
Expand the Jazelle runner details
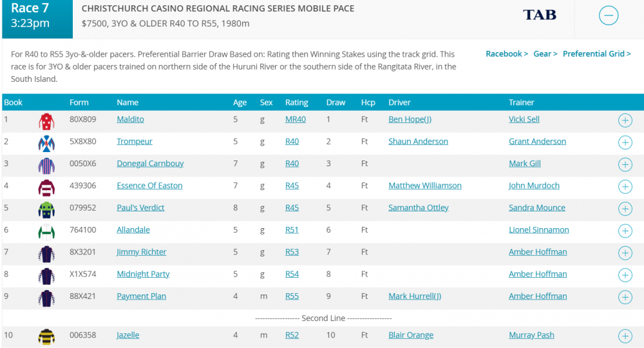(625, 336)
